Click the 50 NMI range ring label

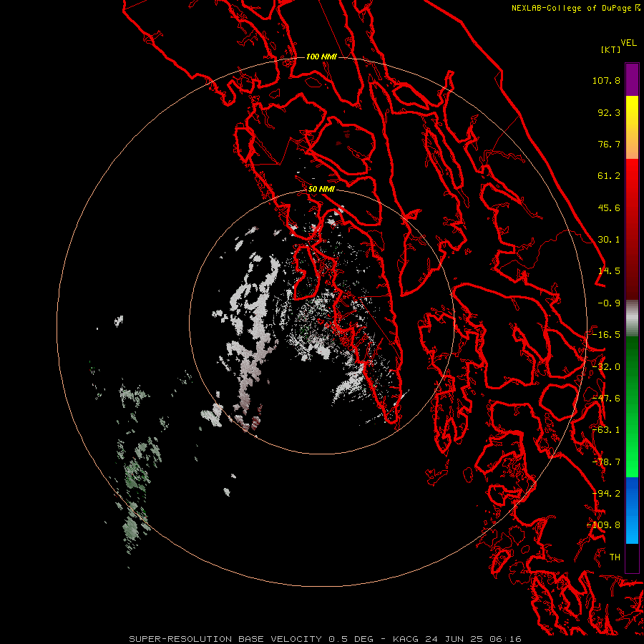pyautogui.click(x=321, y=190)
